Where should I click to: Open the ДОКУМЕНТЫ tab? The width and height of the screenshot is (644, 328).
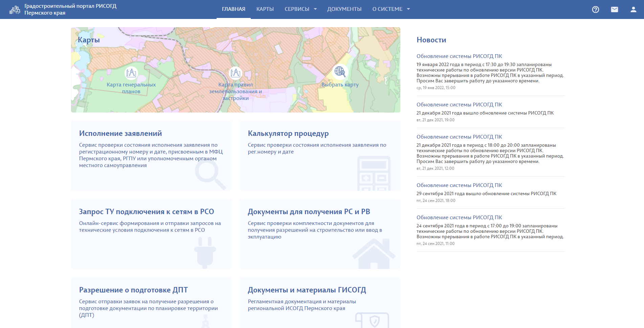344,9
